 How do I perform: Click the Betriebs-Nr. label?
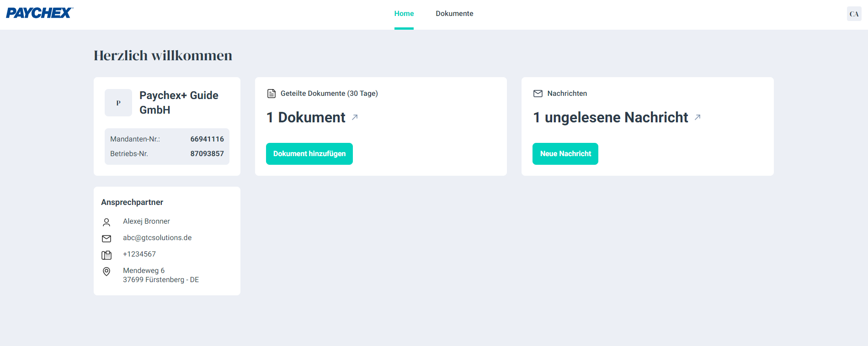tap(129, 154)
